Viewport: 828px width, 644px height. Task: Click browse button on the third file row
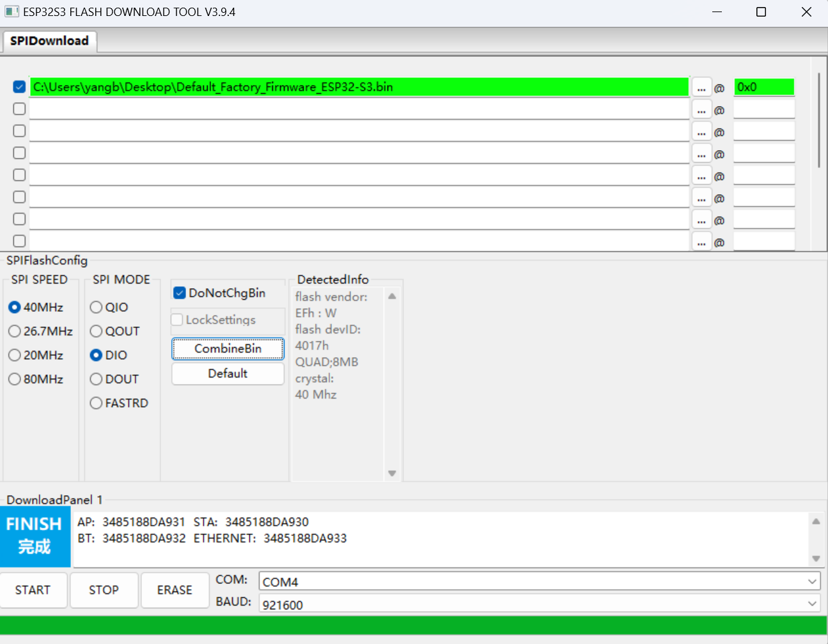[x=701, y=132]
